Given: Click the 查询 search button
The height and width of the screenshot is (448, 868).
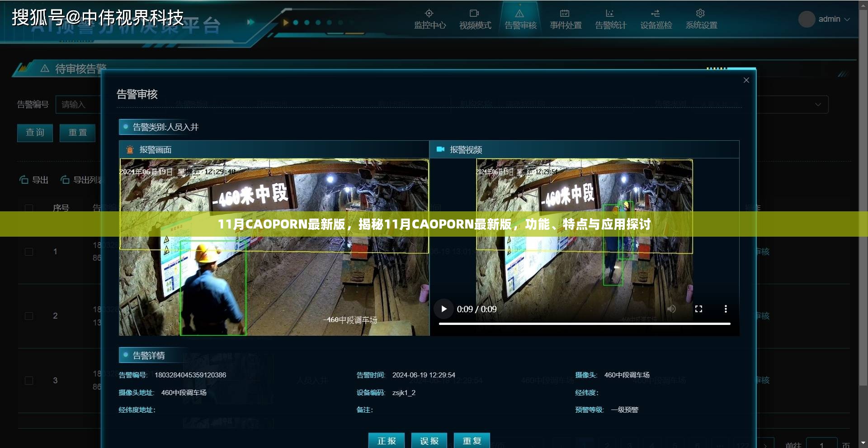Looking at the screenshot, I should tap(35, 133).
